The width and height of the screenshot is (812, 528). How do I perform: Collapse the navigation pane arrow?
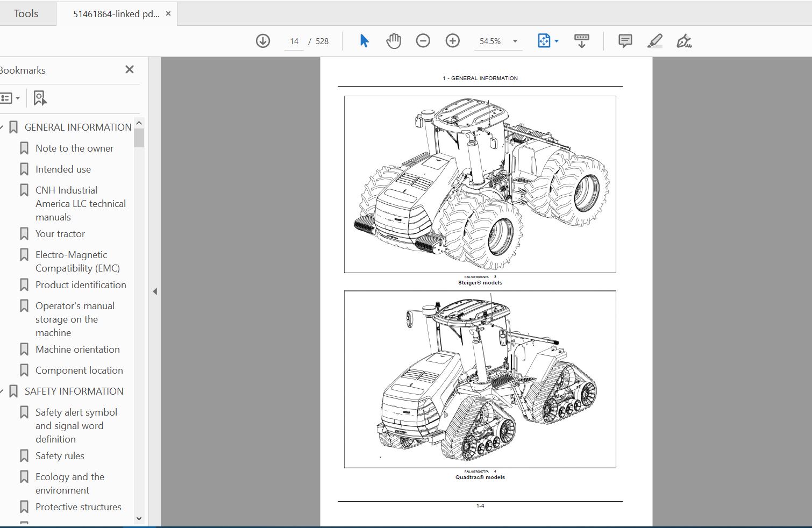155,291
